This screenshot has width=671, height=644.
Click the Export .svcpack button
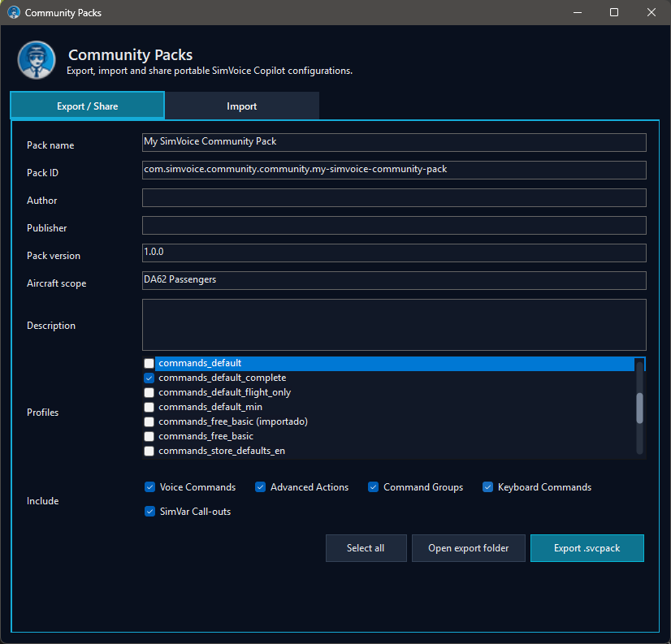(x=587, y=548)
